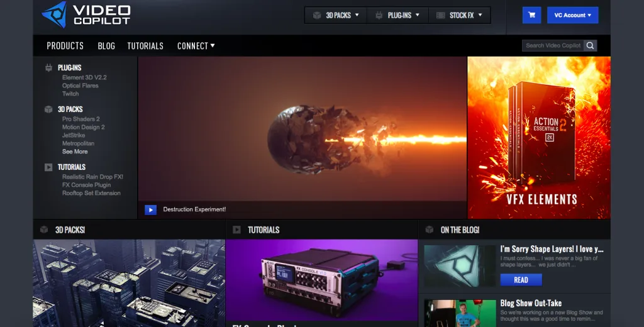Open FX Console Plugin tutorial link

(x=86, y=185)
